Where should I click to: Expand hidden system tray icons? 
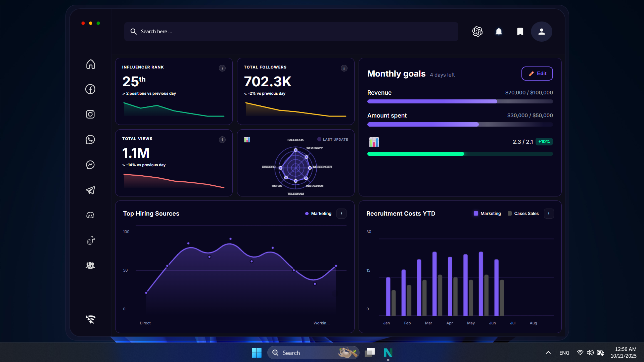coord(548,353)
